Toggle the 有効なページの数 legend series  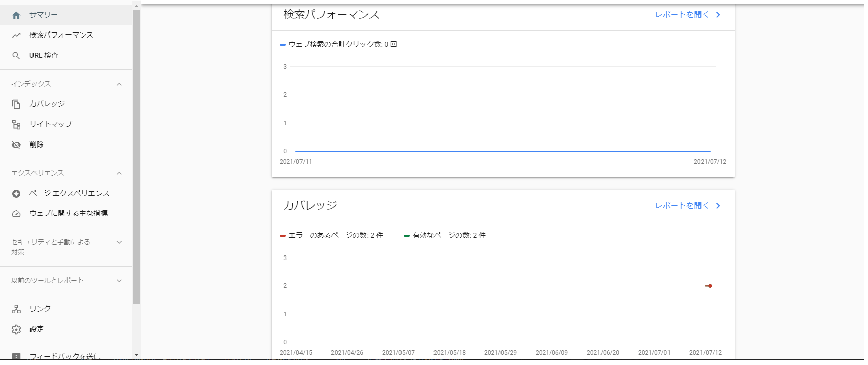click(445, 235)
